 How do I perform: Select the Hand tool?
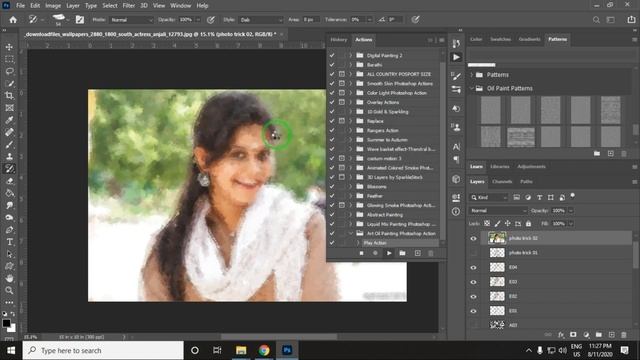9,278
